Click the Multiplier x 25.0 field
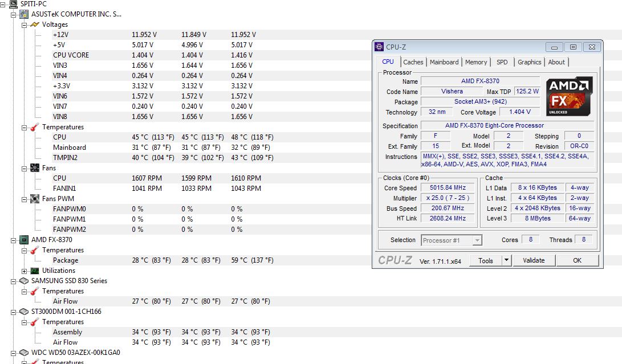 point(448,198)
